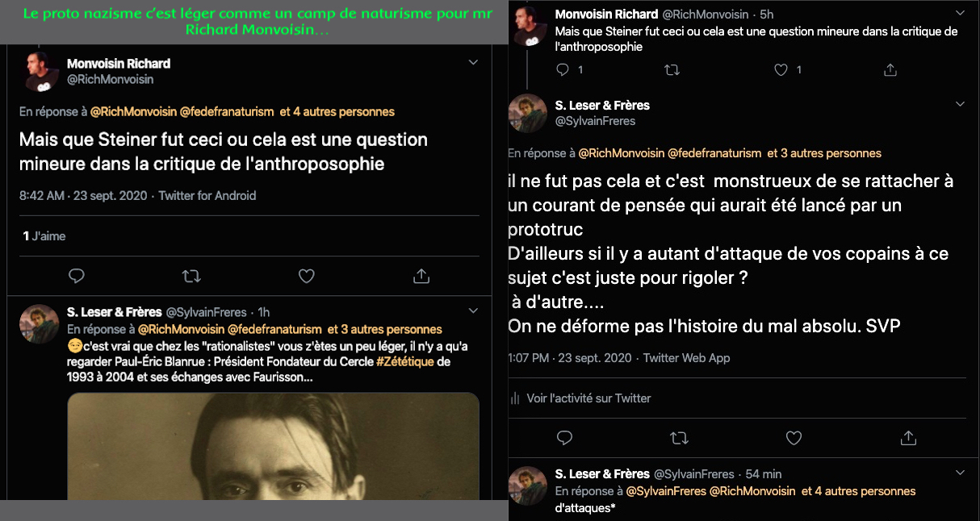The height and width of the screenshot is (521, 980).
Task: Like the tweet showing "1 J'aime"
Action: pos(306,276)
